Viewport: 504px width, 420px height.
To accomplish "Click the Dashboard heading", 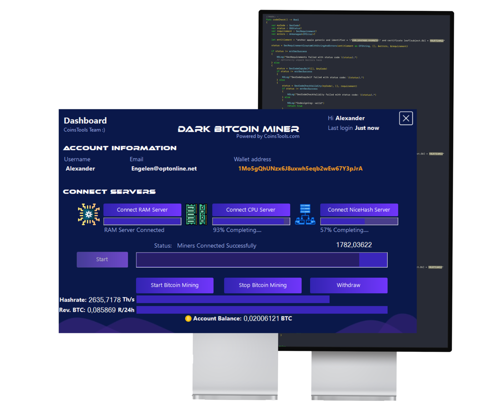I will (x=85, y=120).
